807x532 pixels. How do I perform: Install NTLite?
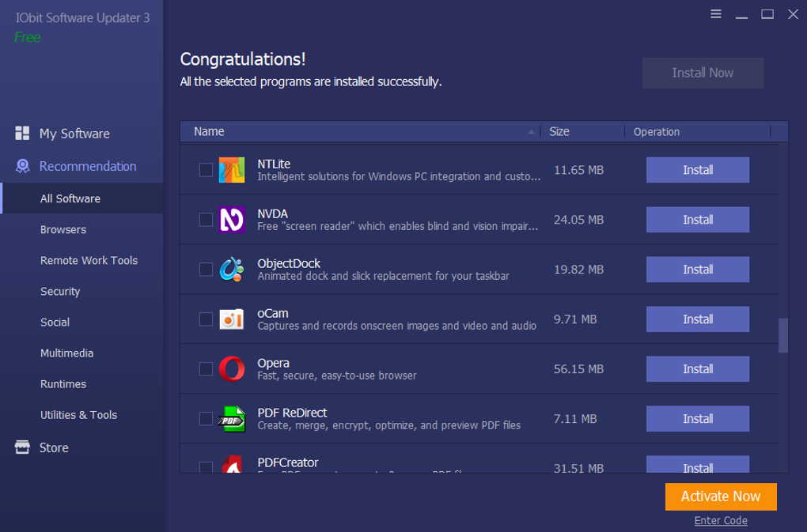click(x=697, y=170)
